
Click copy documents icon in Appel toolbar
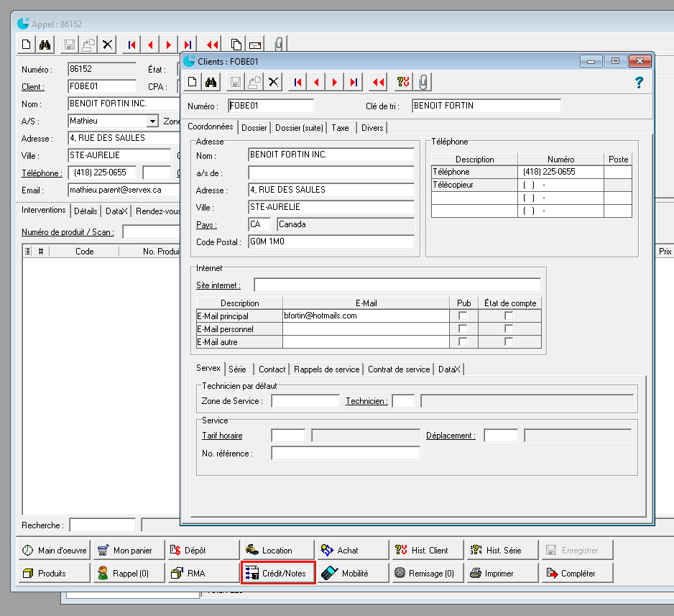click(x=236, y=45)
